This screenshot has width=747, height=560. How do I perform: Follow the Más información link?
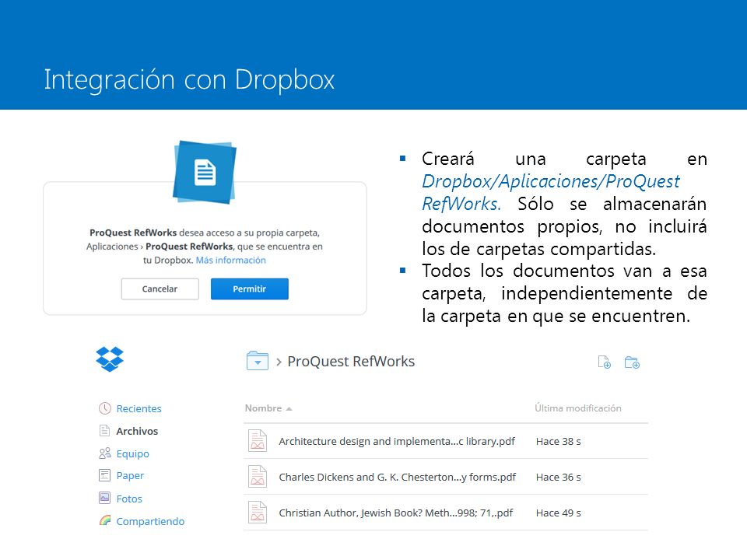click(230, 260)
